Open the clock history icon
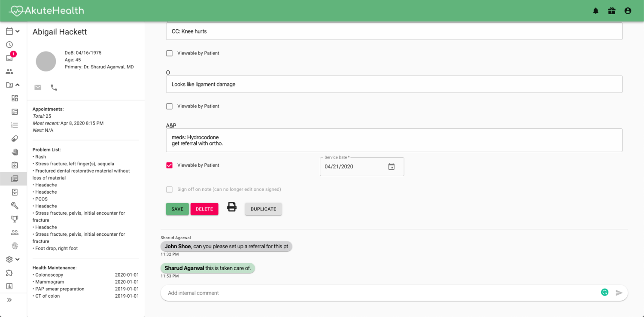This screenshot has height=317, width=644. pyautogui.click(x=9, y=45)
